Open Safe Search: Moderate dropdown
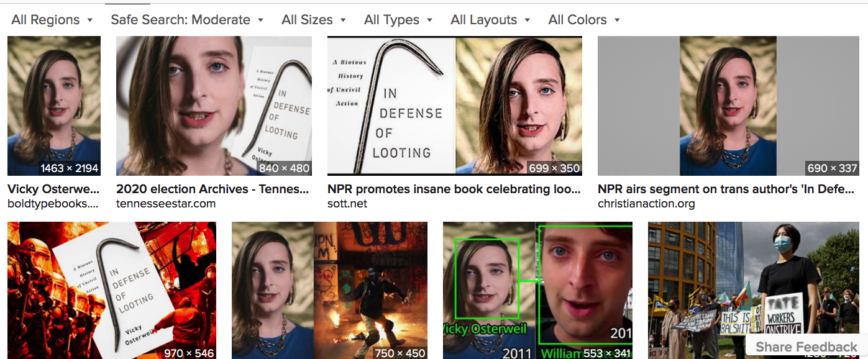This screenshot has width=868, height=359. (187, 20)
